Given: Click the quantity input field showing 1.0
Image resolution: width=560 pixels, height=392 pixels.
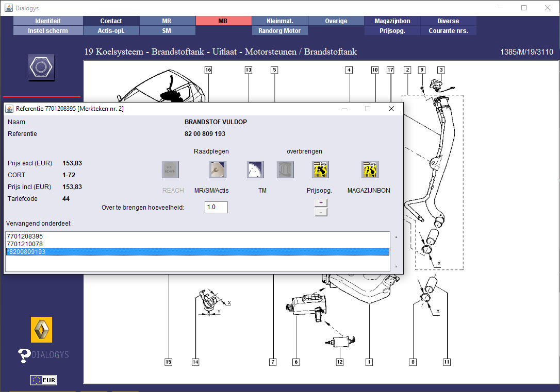Looking at the screenshot, I should pyautogui.click(x=216, y=207).
